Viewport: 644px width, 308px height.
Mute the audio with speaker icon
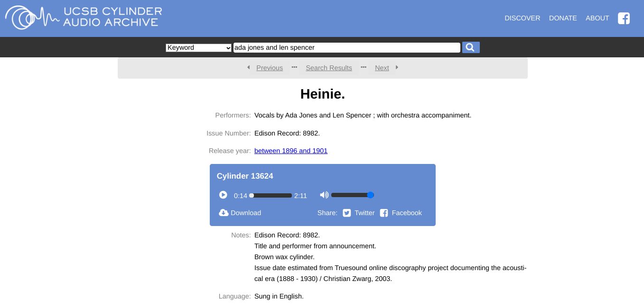(324, 195)
